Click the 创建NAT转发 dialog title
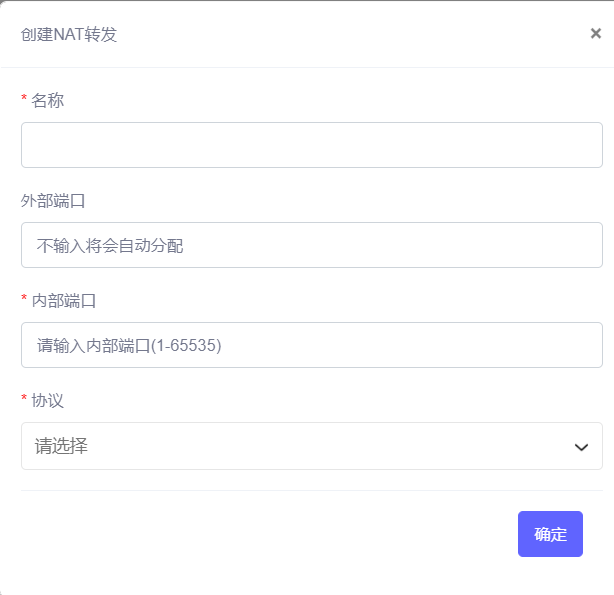Viewport: 614px width, 595px height. [x=69, y=34]
